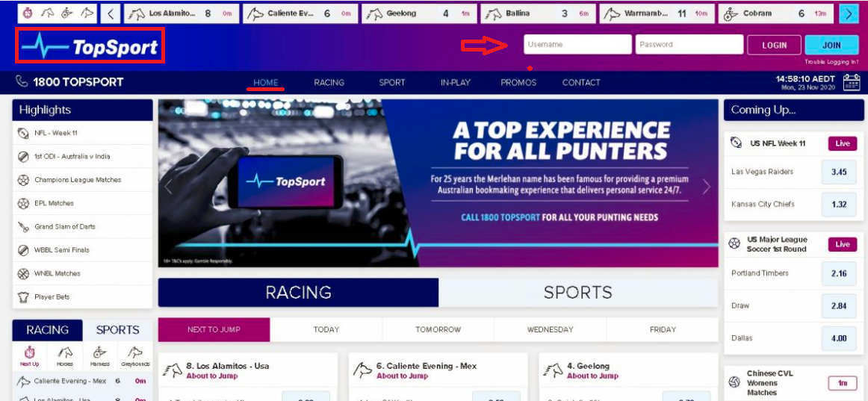Show next banner slide
This screenshot has height=401, width=868.
coord(707,187)
